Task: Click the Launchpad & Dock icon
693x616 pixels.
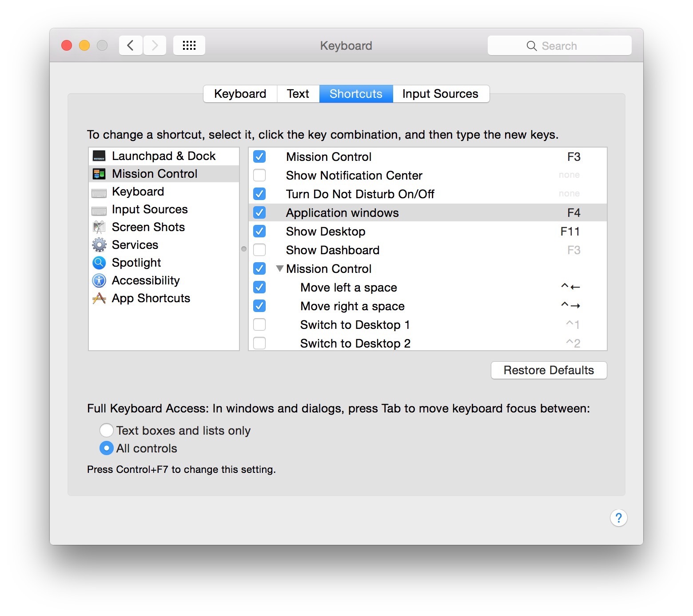Action: click(99, 156)
